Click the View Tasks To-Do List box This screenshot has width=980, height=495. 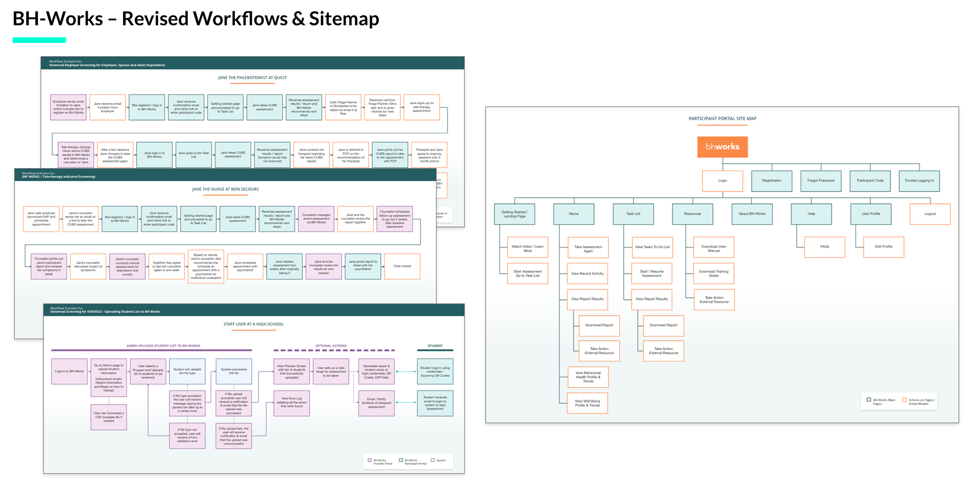652,248
